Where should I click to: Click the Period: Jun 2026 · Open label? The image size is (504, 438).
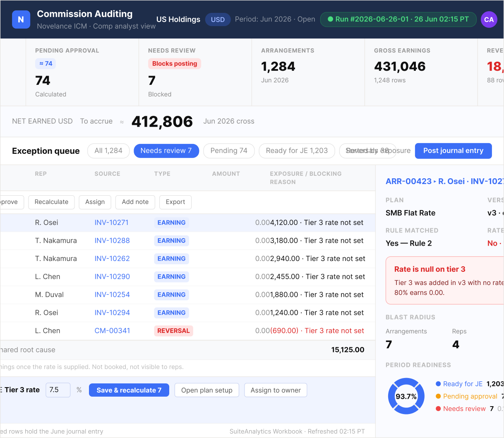275,19
